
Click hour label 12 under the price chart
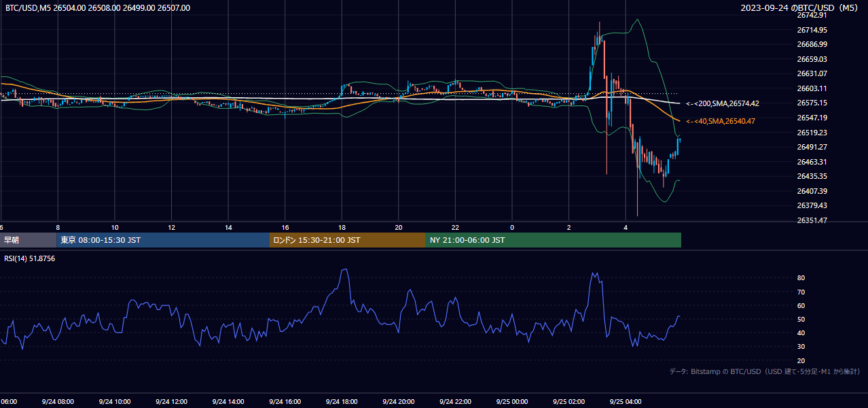[172, 227]
